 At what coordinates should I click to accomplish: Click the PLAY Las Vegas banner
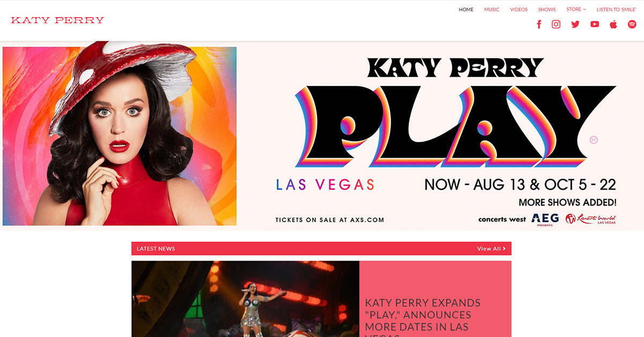click(x=322, y=136)
